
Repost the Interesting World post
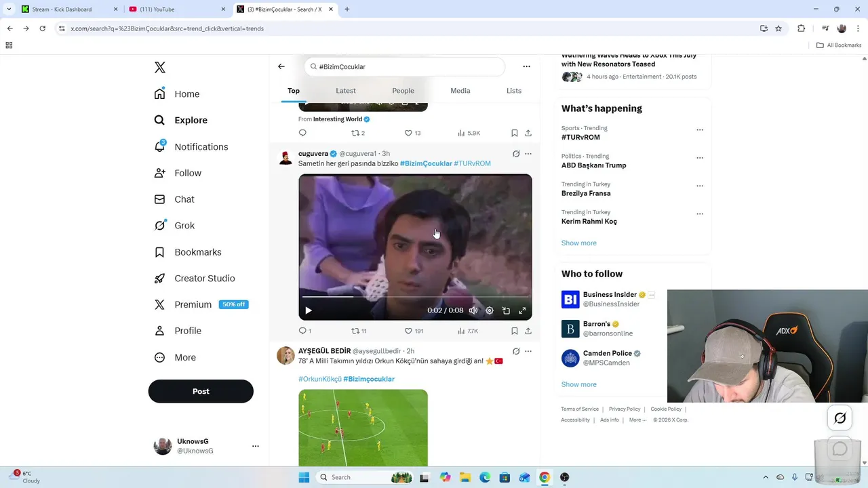point(358,133)
